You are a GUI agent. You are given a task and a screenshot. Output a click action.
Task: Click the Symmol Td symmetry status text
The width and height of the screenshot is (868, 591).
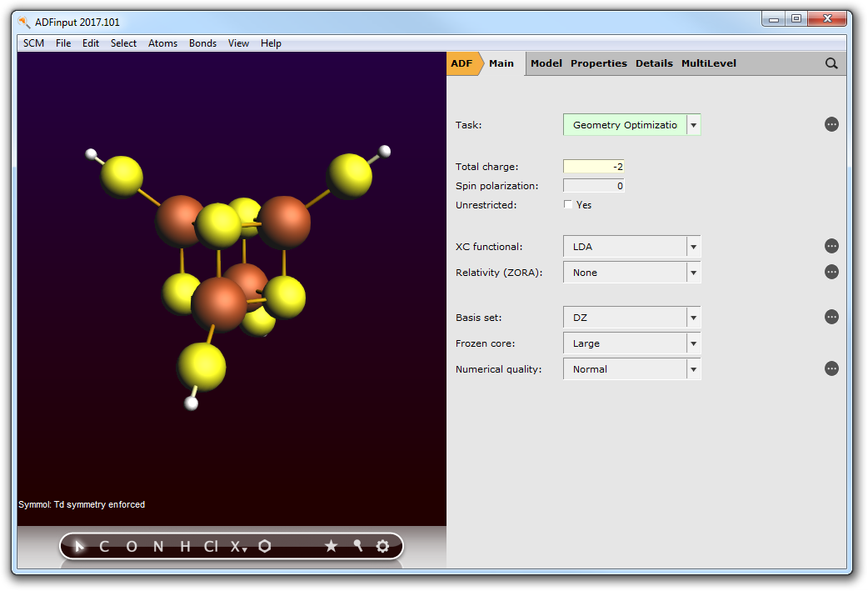click(x=82, y=504)
